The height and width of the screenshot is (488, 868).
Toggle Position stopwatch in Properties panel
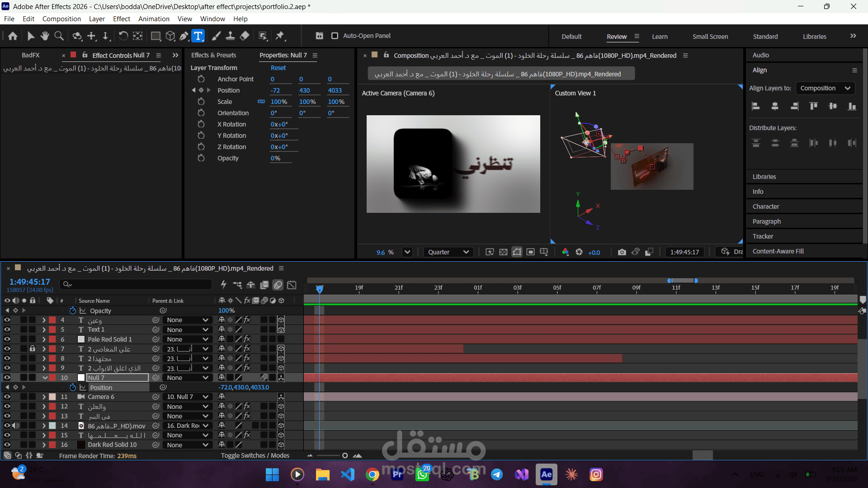tap(201, 90)
